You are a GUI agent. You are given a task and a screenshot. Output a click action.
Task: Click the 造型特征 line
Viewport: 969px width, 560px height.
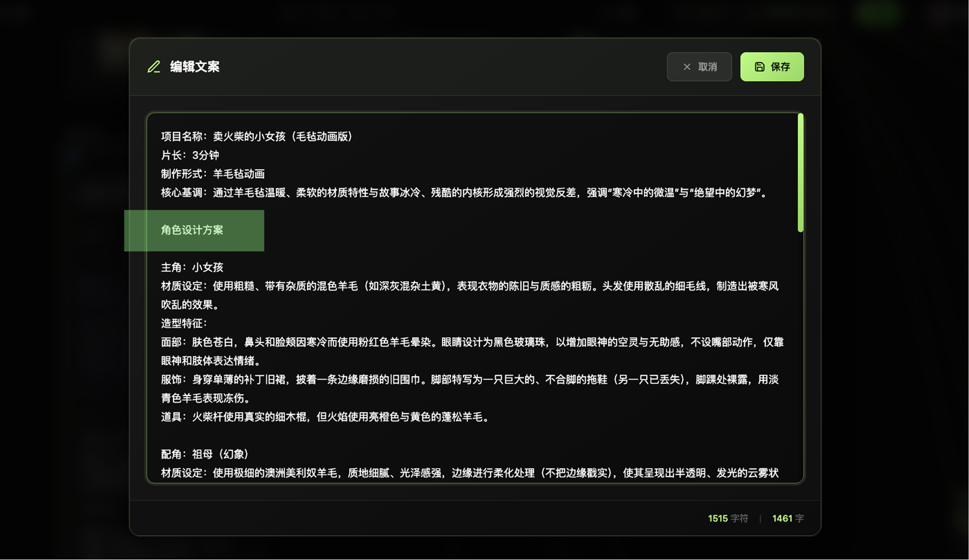(x=184, y=324)
